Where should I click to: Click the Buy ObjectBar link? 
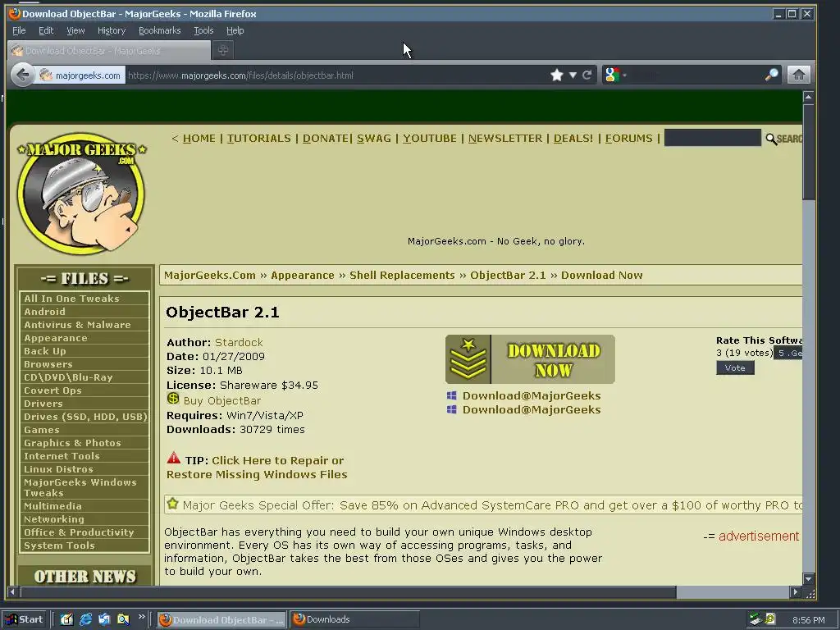221,400
